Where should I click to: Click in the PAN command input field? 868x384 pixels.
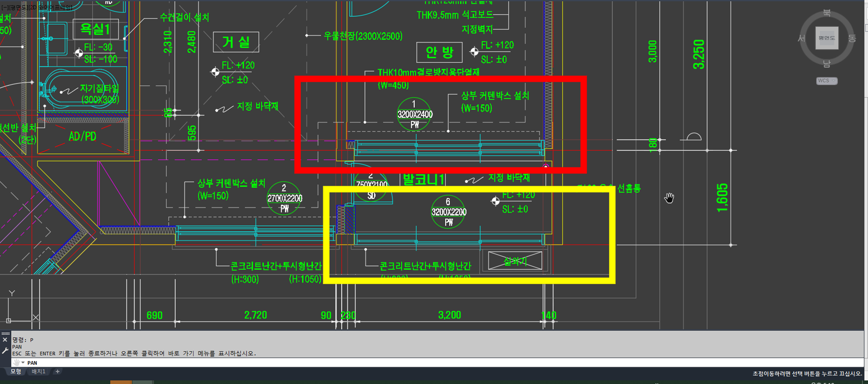click(x=406, y=363)
